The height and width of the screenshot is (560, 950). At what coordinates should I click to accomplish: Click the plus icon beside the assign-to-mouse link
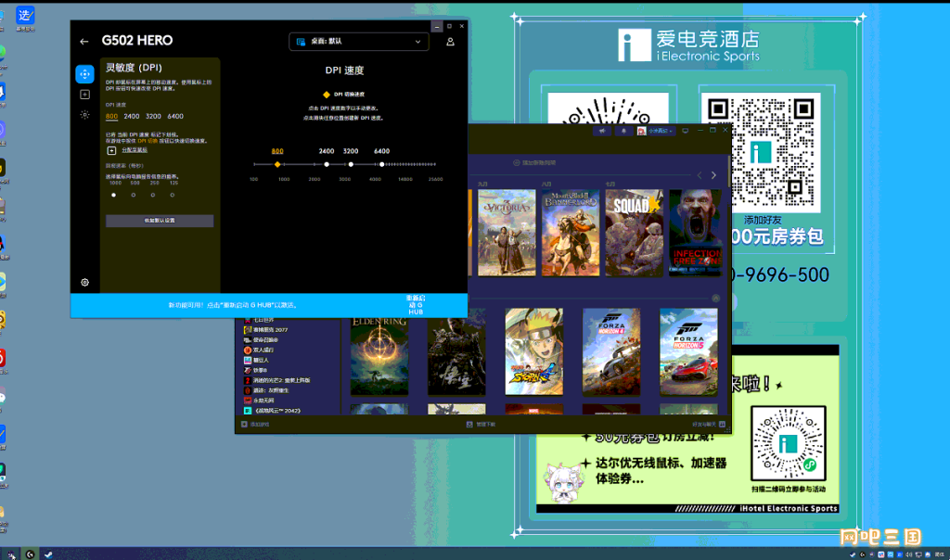pos(111,150)
